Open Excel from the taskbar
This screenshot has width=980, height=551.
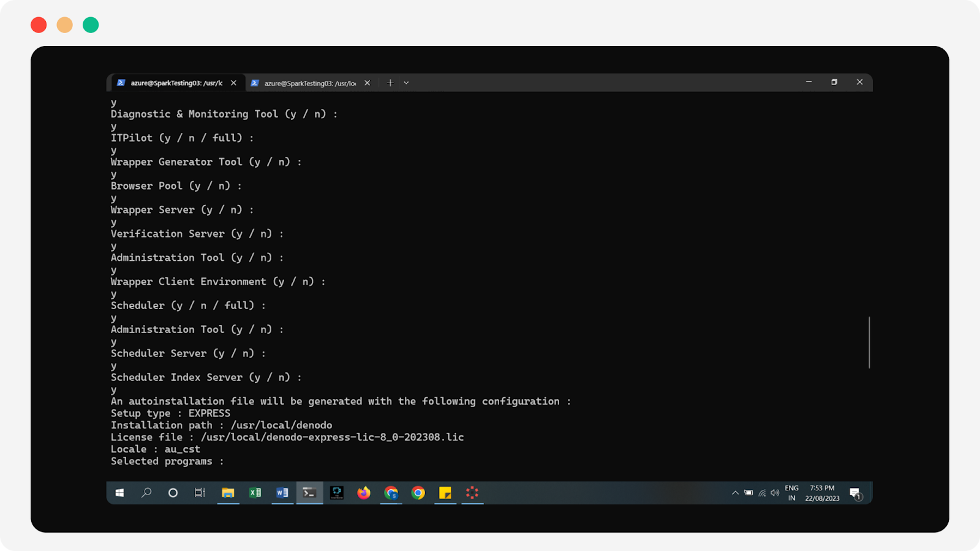click(255, 493)
